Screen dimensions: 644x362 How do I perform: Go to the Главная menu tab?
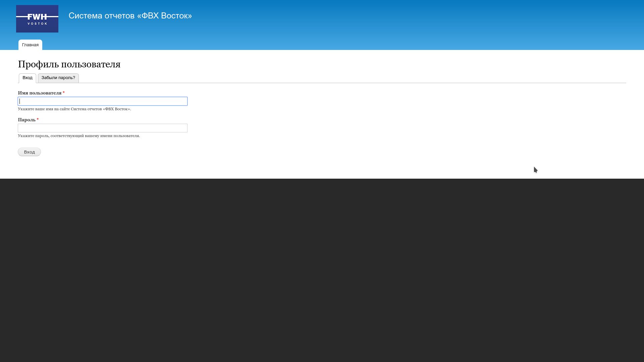tap(30, 45)
